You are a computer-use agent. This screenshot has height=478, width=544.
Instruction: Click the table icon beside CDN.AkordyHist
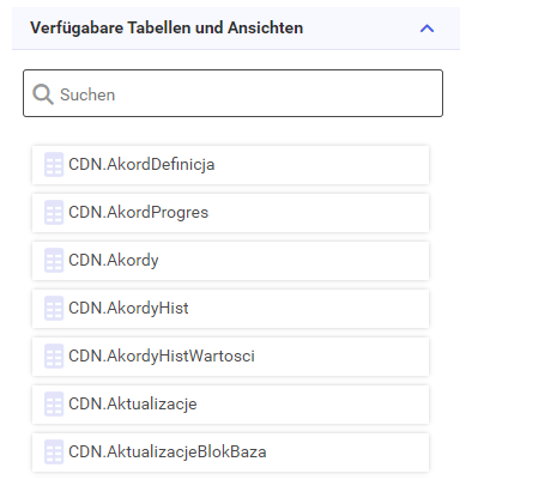pyautogui.click(x=54, y=308)
